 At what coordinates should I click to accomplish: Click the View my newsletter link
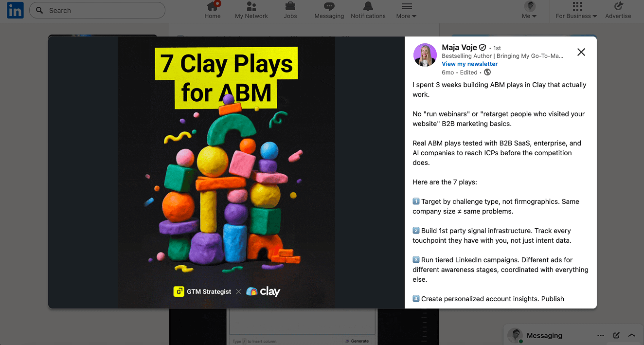[x=470, y=64]
